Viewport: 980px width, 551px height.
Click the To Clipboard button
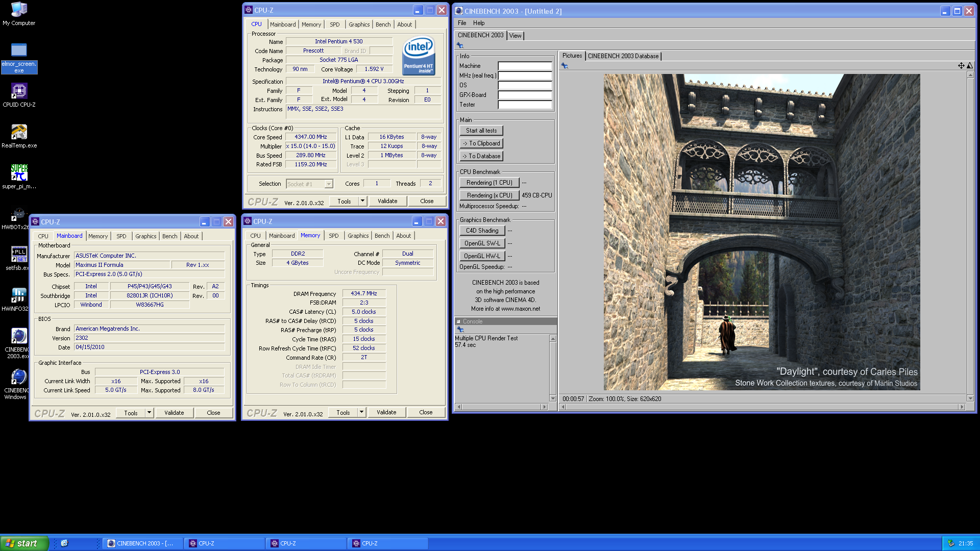(x=481, y=143)
